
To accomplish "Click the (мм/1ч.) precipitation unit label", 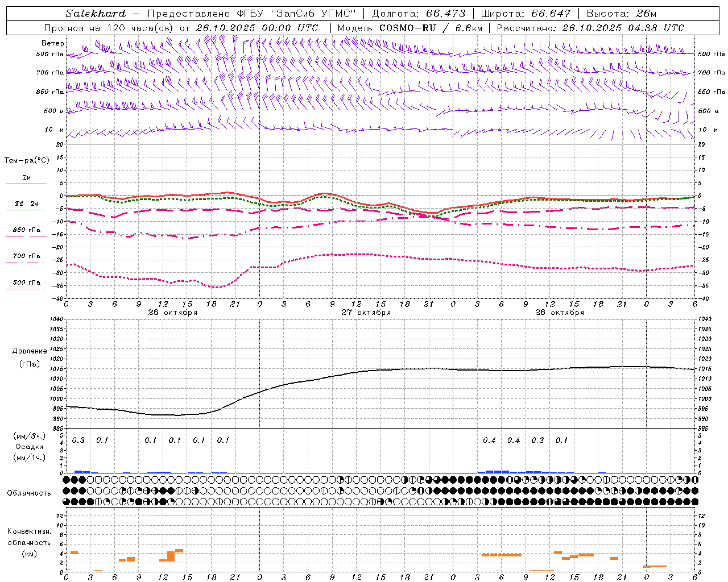I will [30, 458].
